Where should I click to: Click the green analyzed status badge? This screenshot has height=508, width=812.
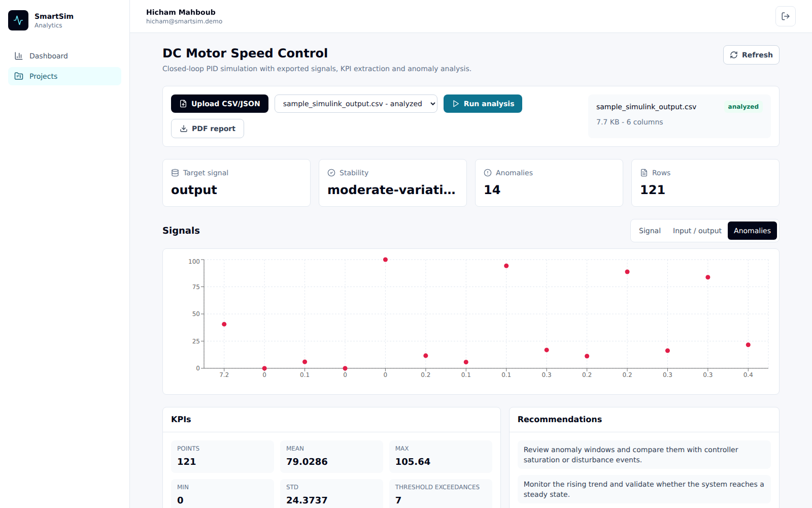tap(743, 107)
